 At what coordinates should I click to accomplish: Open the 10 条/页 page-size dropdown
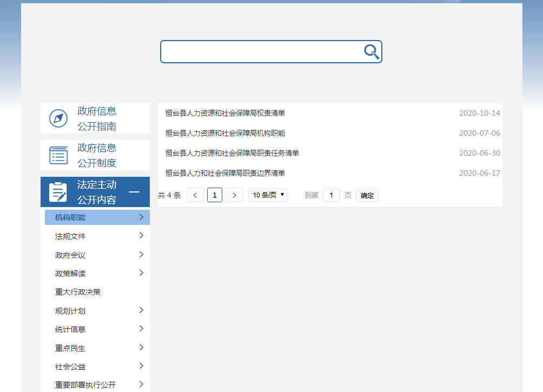coord(268,195)
